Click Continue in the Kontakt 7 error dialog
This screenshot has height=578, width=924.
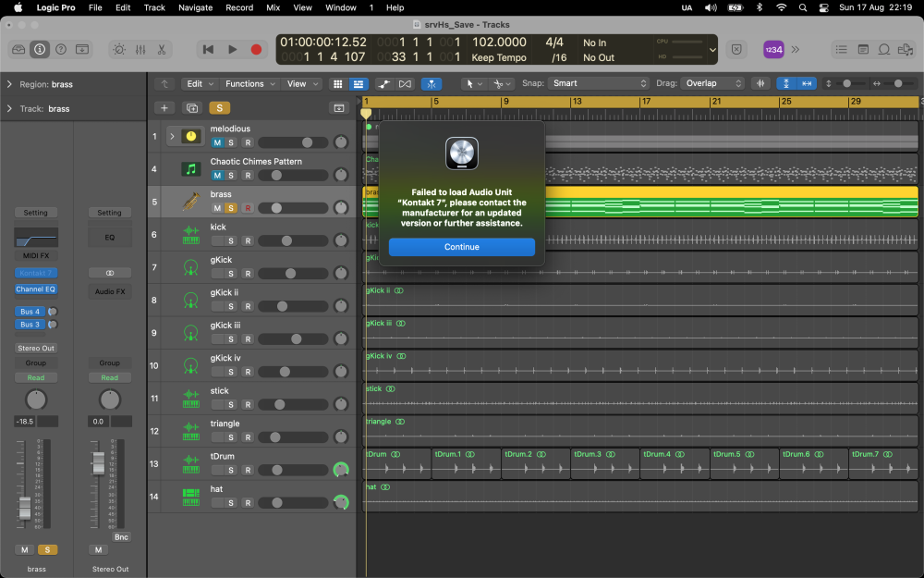(461, 247)
